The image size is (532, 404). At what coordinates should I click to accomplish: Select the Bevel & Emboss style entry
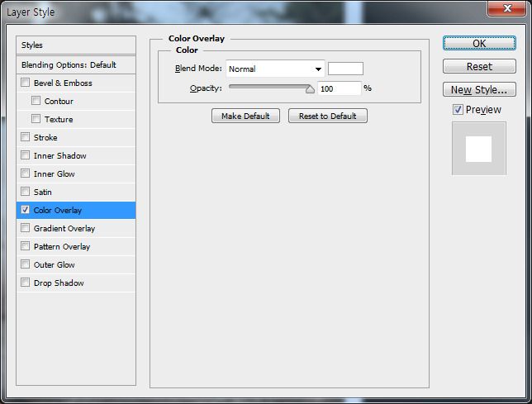(76, 83)
